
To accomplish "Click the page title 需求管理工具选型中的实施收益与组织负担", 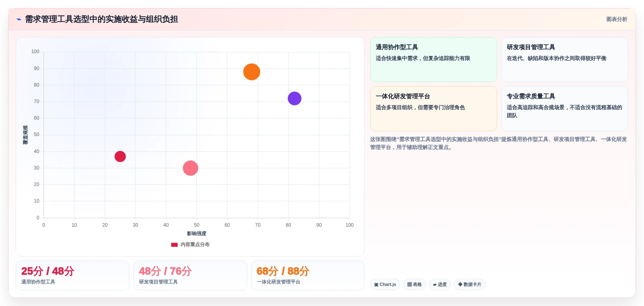I will tap(102, 19).
